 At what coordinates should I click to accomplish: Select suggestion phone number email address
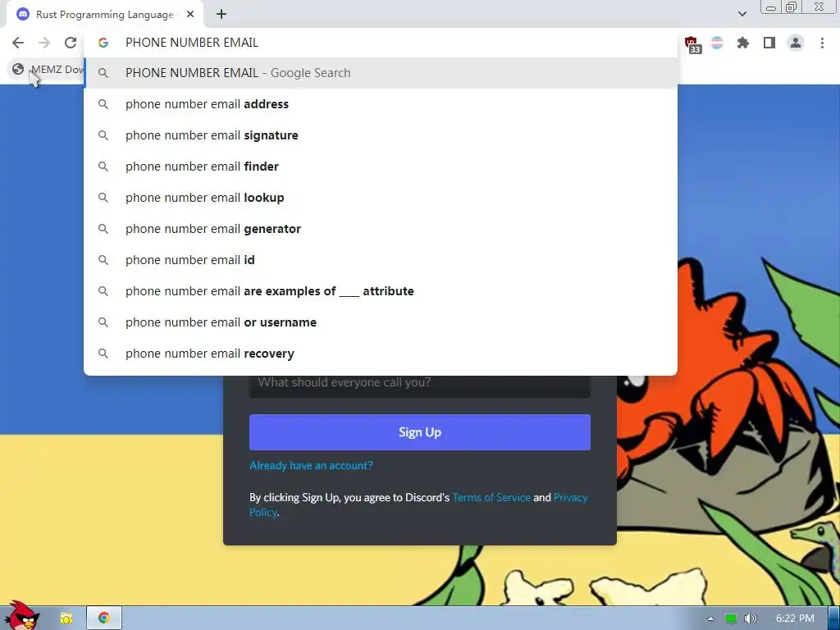pyautogui.click(x=381, y=104)
